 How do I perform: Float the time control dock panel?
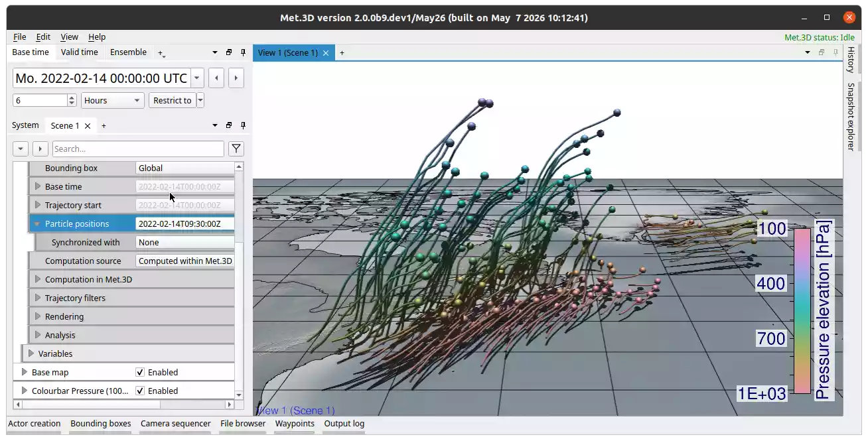pyautogui.click(x=229, y=52)
